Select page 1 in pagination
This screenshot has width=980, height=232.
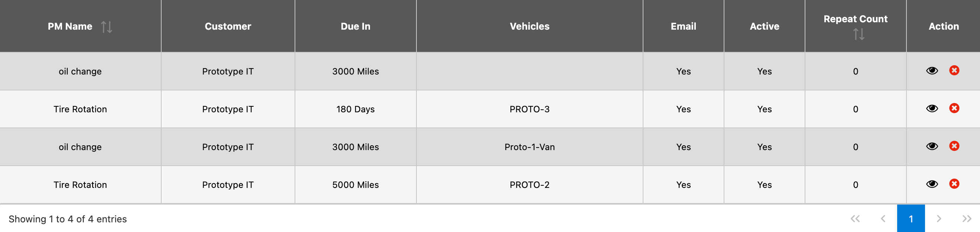pos(911,219)
